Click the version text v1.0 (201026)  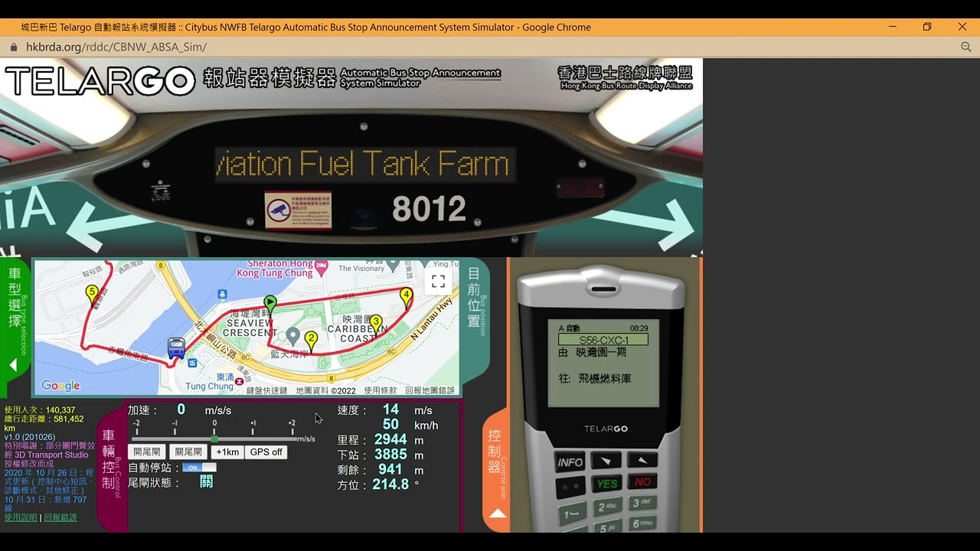point(30,437)
